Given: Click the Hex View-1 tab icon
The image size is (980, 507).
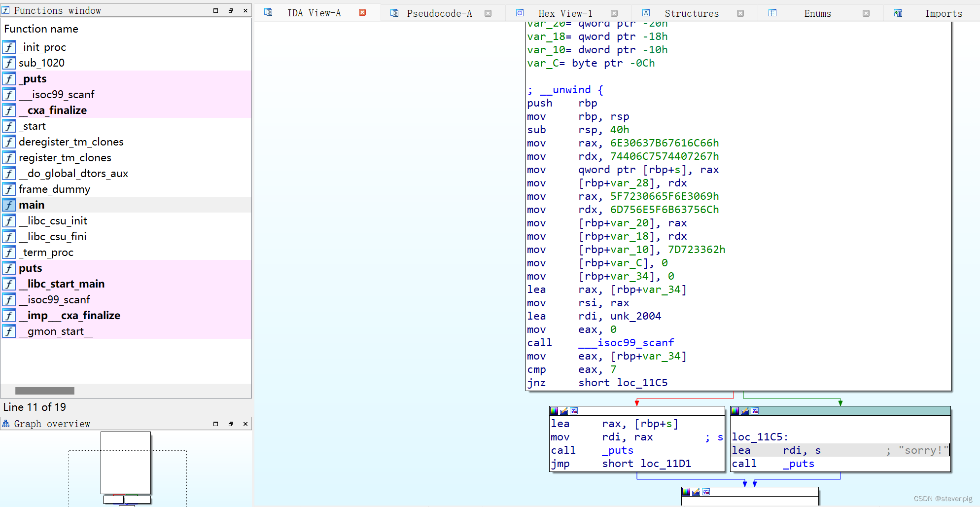Looking at the screenshot, I should click(x=520, y=13).
